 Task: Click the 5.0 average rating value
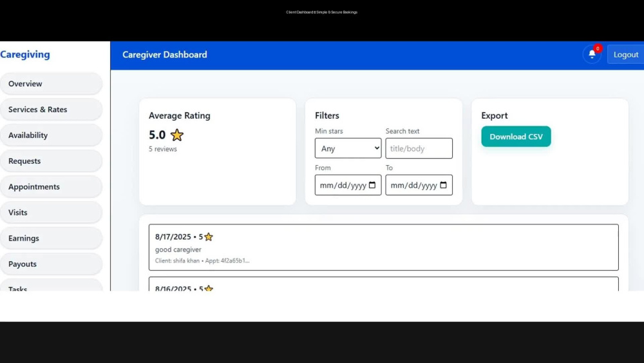[x=157, y=135]
